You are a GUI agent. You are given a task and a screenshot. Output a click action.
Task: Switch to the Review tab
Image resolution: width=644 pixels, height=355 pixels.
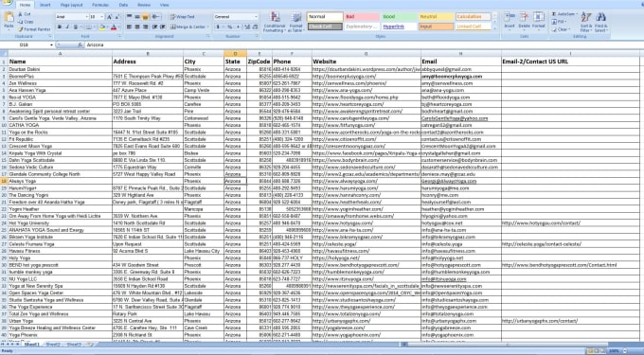pyautogui.click(x=144, y=5)
